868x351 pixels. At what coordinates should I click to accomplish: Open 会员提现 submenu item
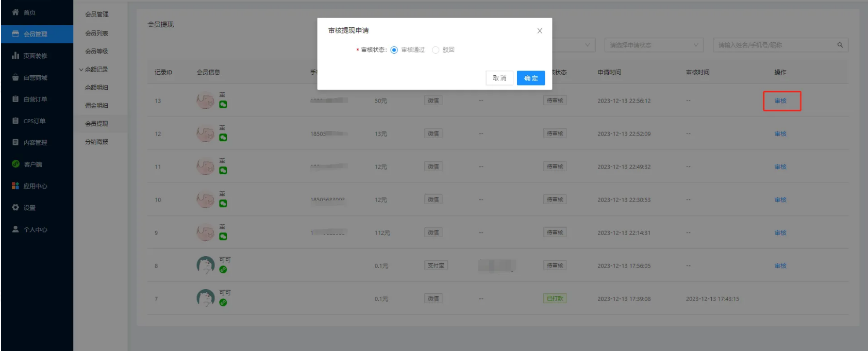coord(96,124)
